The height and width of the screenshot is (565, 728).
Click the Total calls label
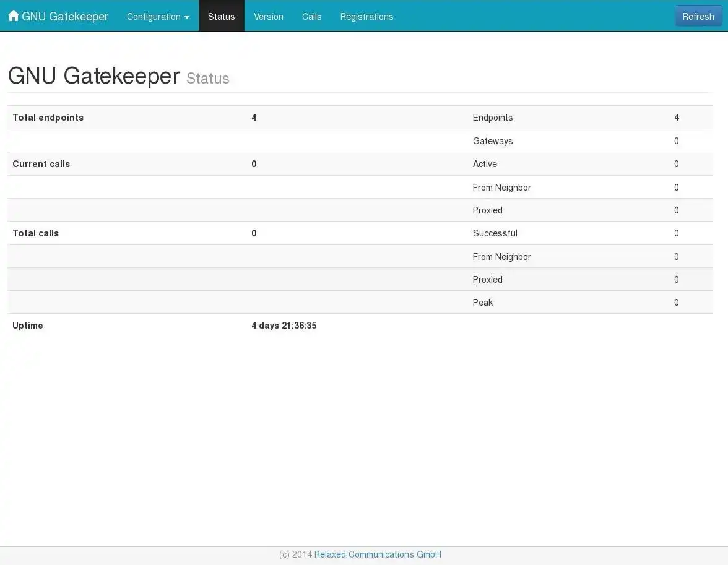pyautogui.click(x=36, y=233)
